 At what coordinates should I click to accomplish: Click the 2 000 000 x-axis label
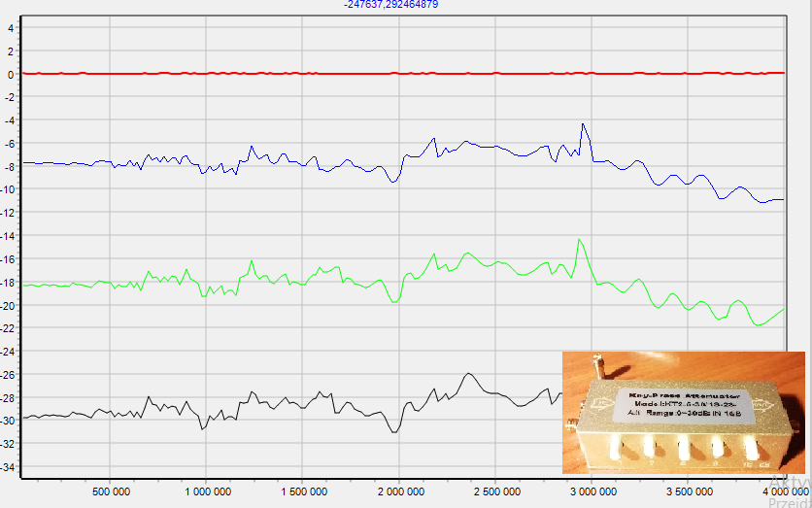[399, 491]
